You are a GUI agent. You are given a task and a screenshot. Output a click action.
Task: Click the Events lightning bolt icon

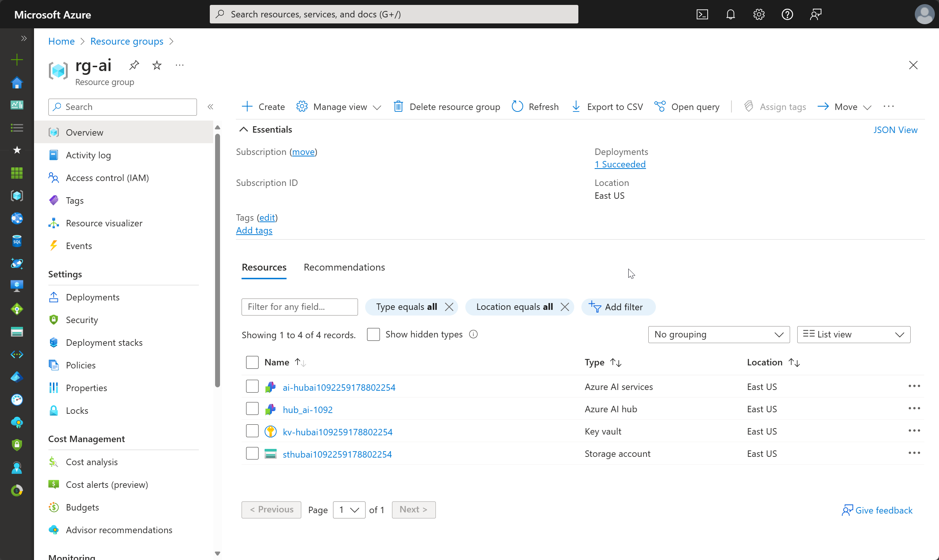54,245
